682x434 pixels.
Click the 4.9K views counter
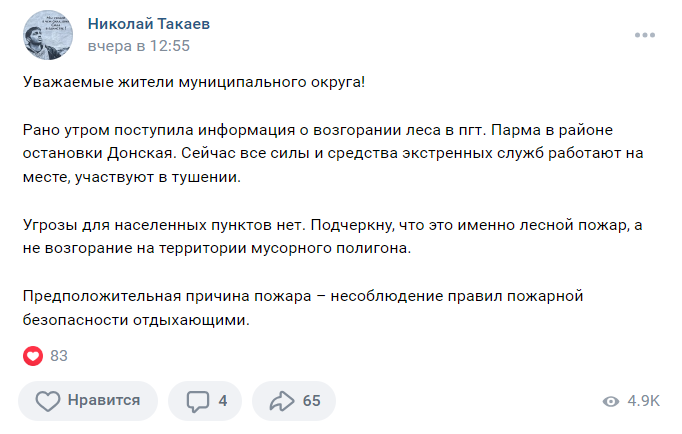(x=643, y=401)
